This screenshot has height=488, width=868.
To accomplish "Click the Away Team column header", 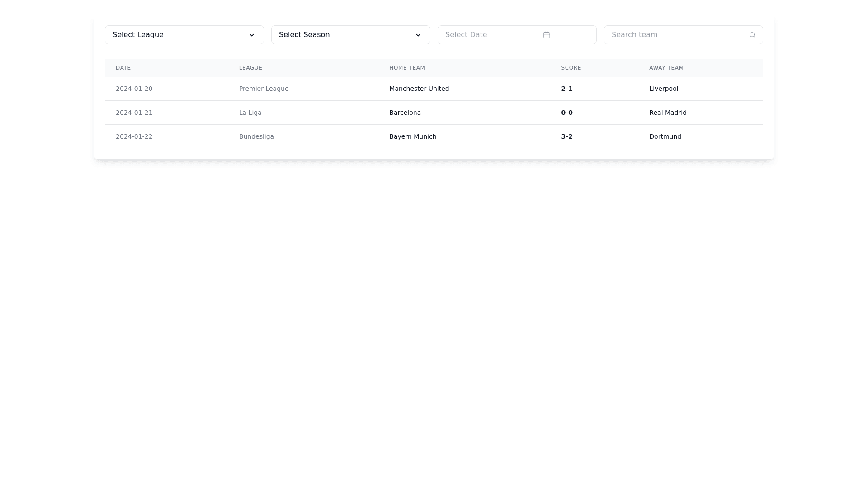I will click(x=666, y=68).
